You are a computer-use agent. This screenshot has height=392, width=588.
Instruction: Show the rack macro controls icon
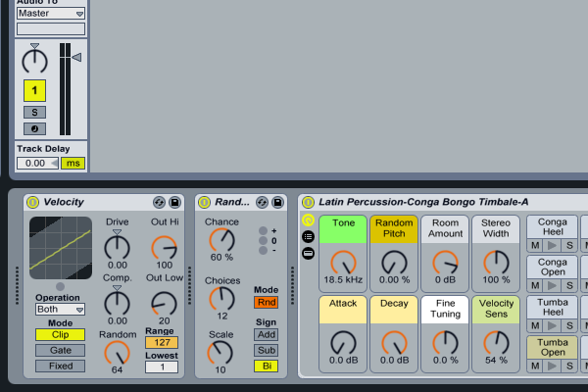(308, 220)
